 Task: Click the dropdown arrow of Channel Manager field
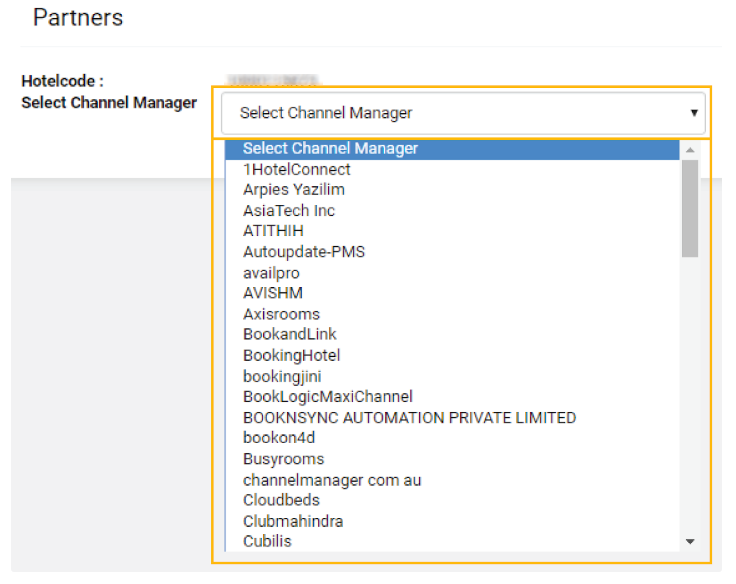click(694, 113)
